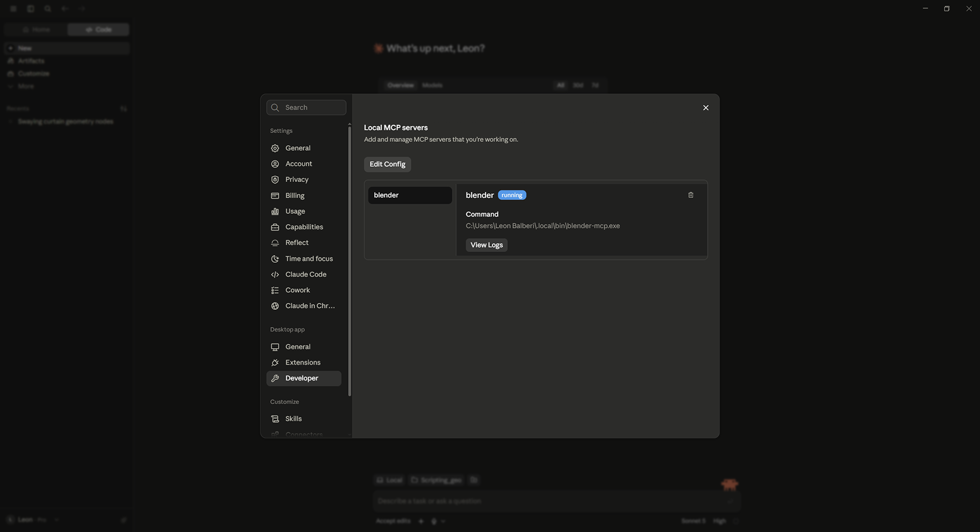Delete the blender MCP server via trash icon
This screenshot has height=532, width=980.
click(690, 195)
